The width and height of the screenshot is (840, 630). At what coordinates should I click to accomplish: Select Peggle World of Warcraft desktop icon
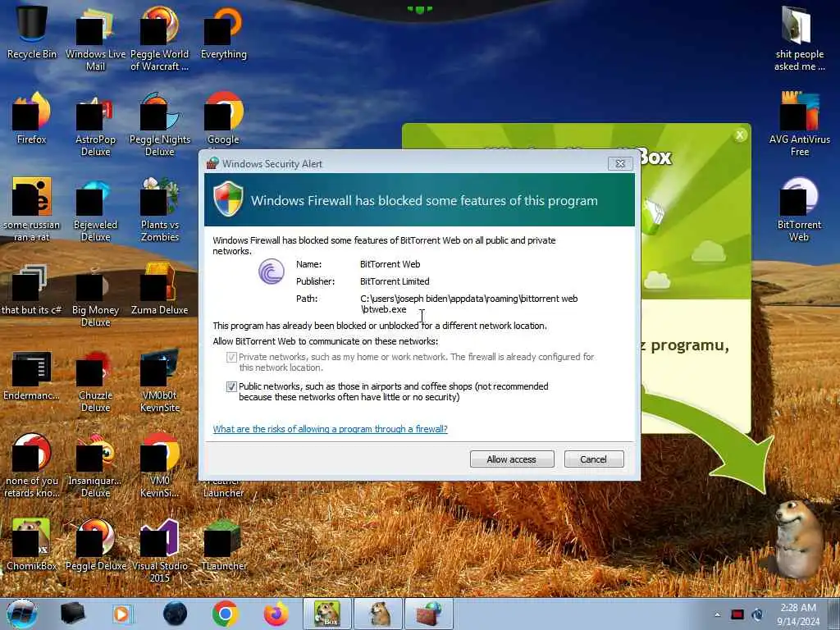(x=160, y=38)
